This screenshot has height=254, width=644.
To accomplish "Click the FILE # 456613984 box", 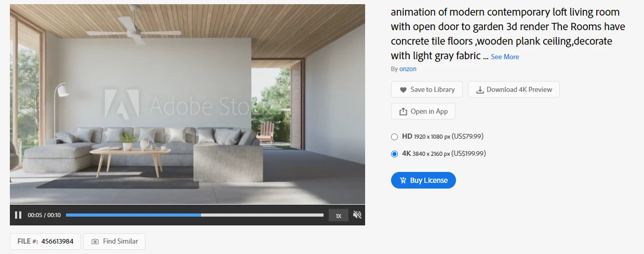I will click(x=45, y=242).
